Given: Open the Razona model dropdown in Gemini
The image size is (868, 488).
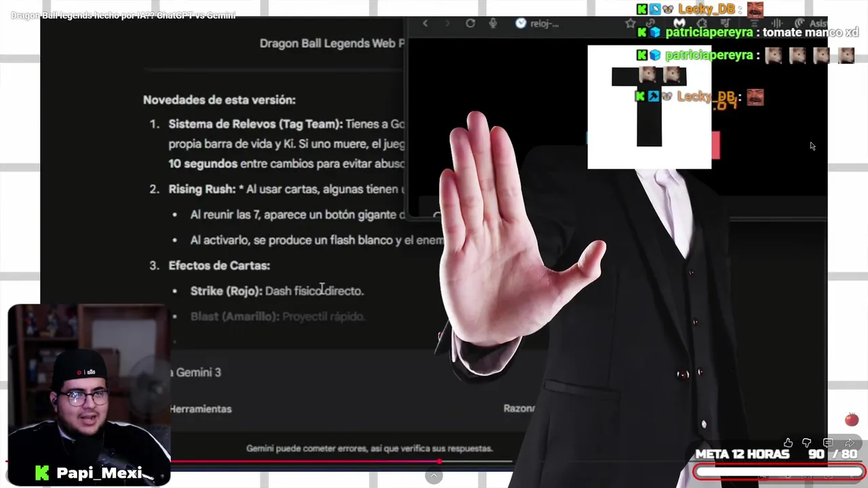Looking at the screenshot, I should coord(519,409).
